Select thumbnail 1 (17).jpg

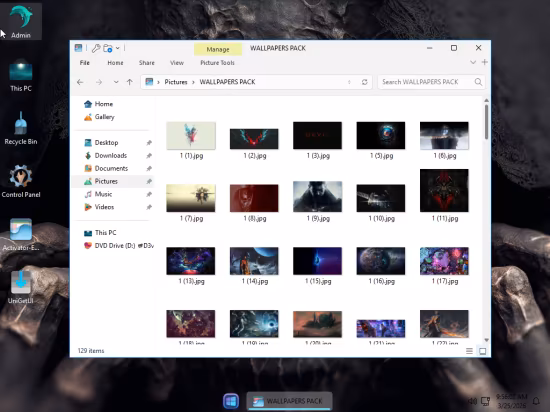pyautogui.click(x=444, y=261)
